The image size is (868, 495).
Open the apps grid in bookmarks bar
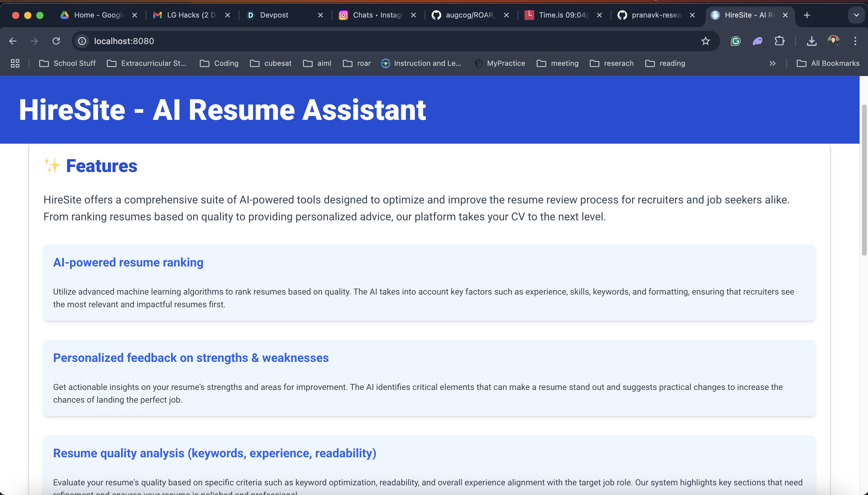tap(15, 63)
